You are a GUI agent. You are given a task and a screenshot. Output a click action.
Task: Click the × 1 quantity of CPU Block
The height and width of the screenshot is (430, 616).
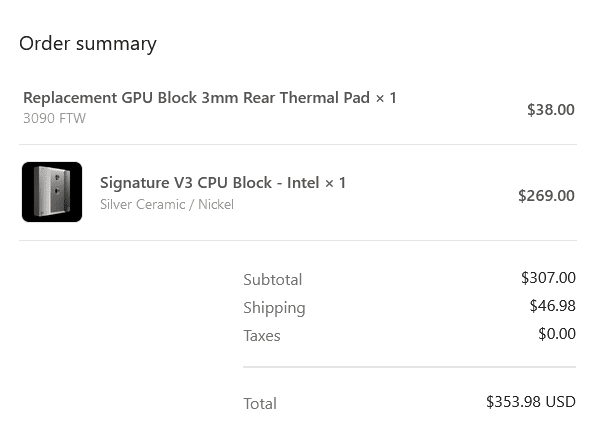click(x=336, y=183)
